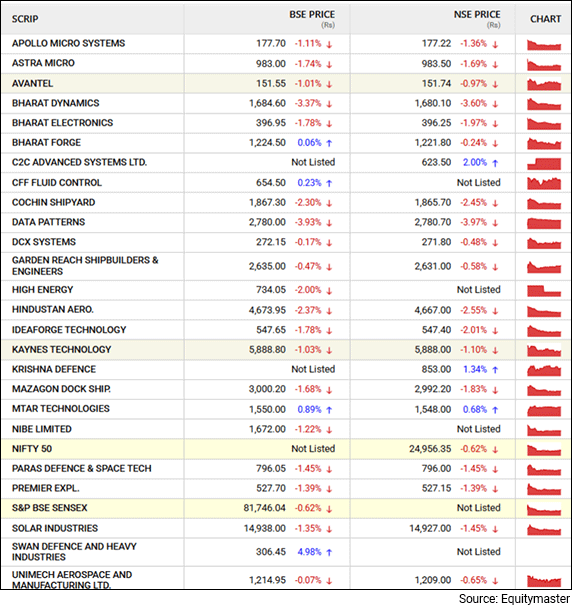Select the Source: Equitymaster caption
The width and height of the screenshot is (572, 610).
[514, 599]
